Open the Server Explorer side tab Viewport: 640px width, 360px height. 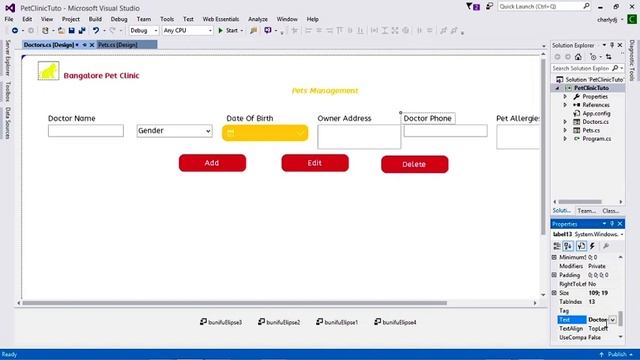tap(7, 58)
